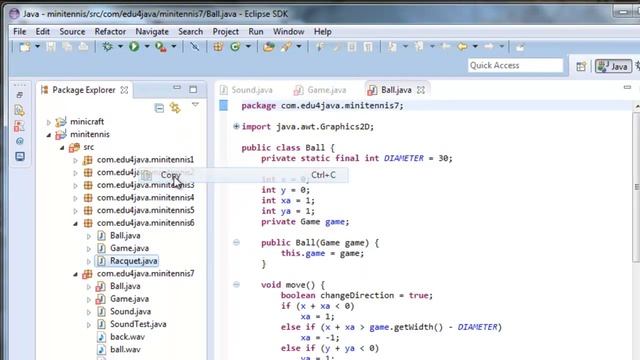Collapse the move() method code fold

[x=236, y=284]
